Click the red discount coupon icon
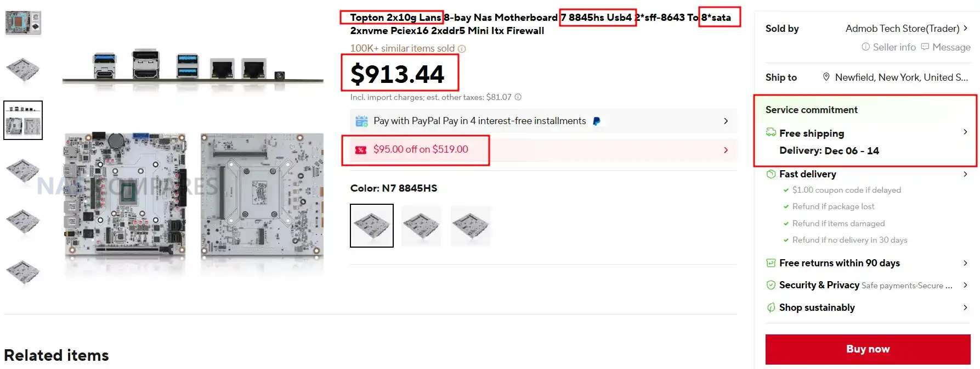 361,150
